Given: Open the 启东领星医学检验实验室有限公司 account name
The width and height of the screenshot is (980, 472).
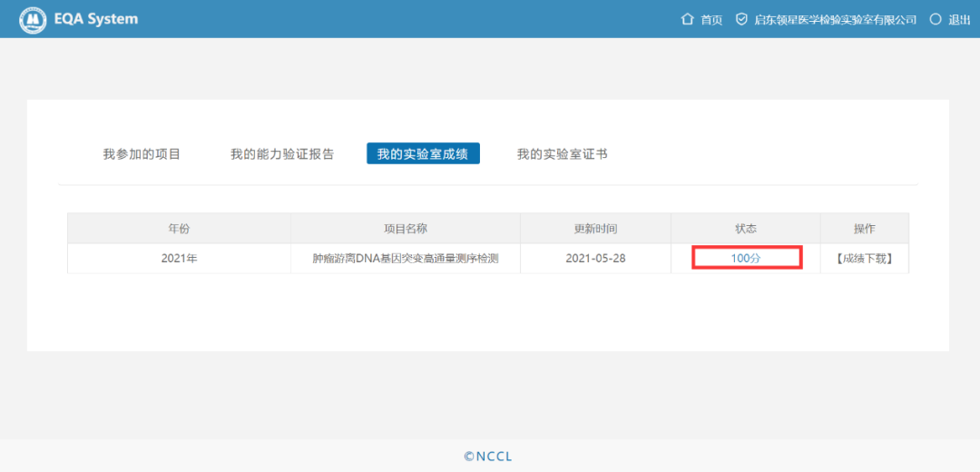Looking at the screenshot, I should click(835, 20).
